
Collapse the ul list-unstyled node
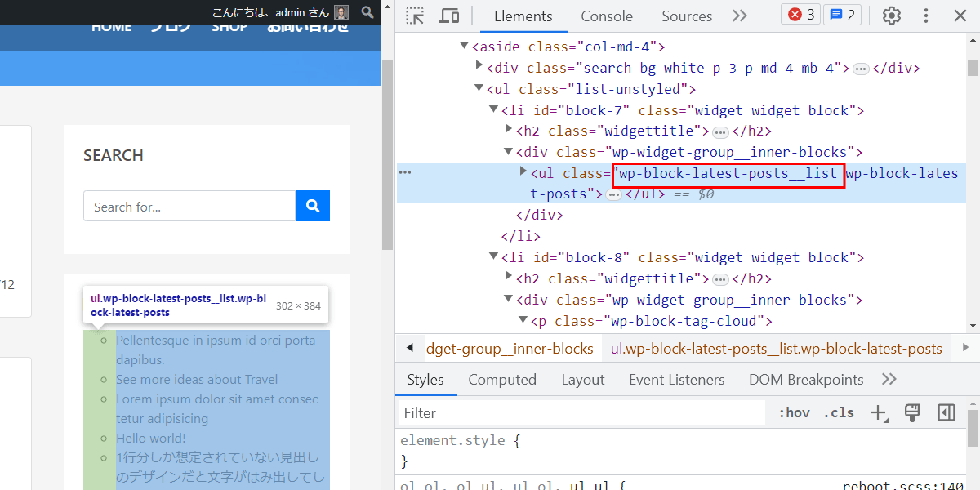pos(479,89)
